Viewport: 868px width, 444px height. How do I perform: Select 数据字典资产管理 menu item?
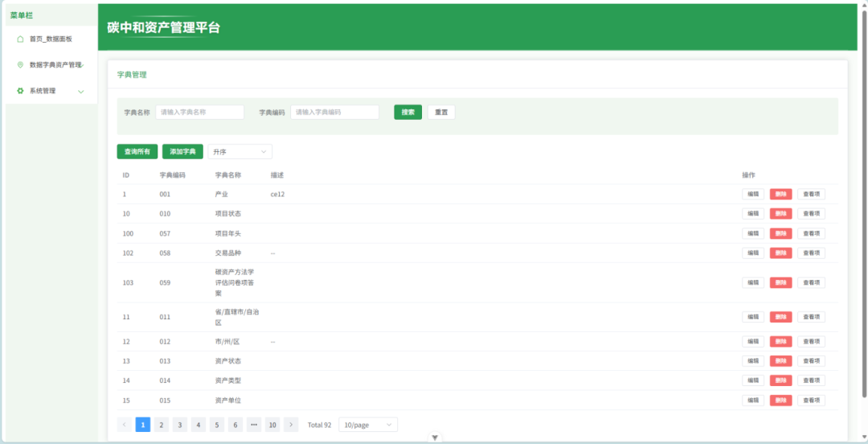click(55, 64)
